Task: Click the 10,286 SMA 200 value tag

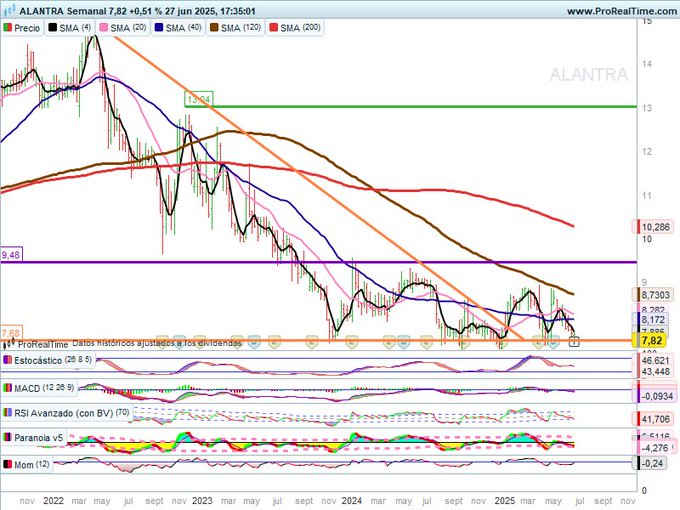Action: (655, 227)
